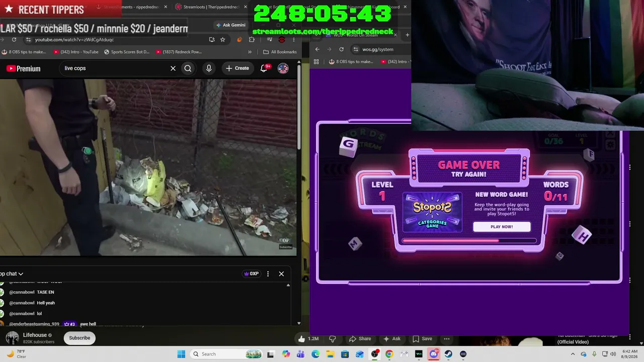Click the live chat scrollbar up arrow
Viewport: 644px width, 362px height.
pyautogui.click(x=288, y=285)
